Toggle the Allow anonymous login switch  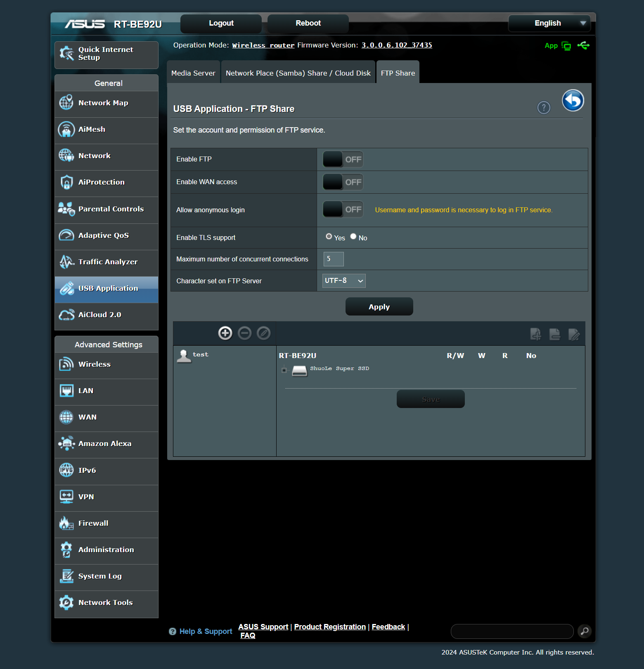coord(343,209)
